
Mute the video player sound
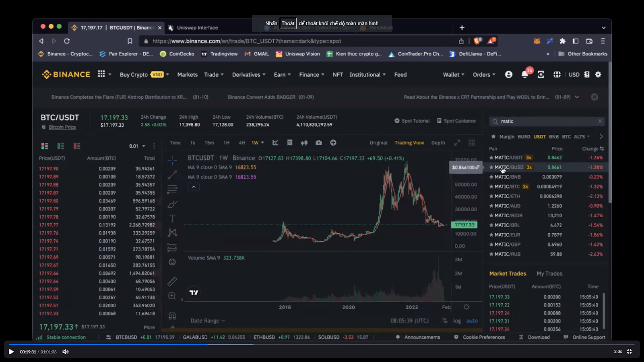66,352
